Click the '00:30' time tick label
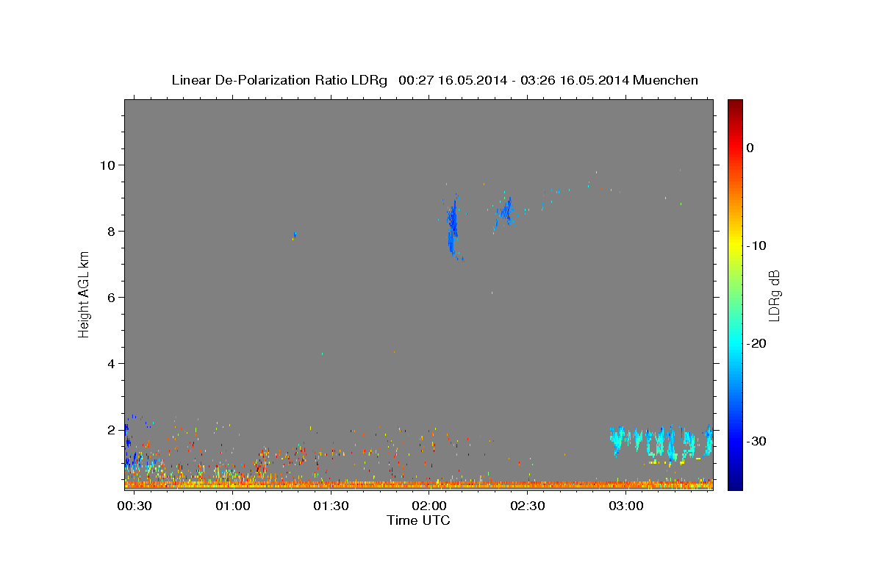Viewport: 882px width, 588px height. point(135,506)
